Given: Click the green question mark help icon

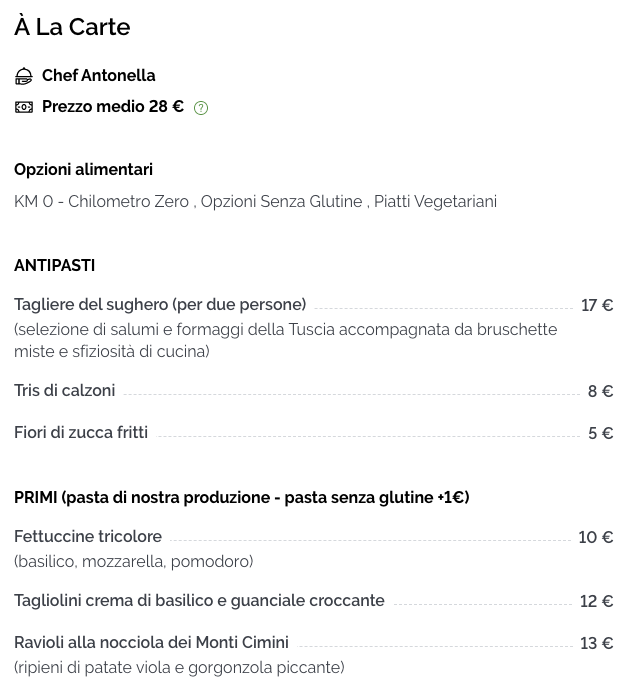Looking at the screenshot, I should tap(201, 108).
